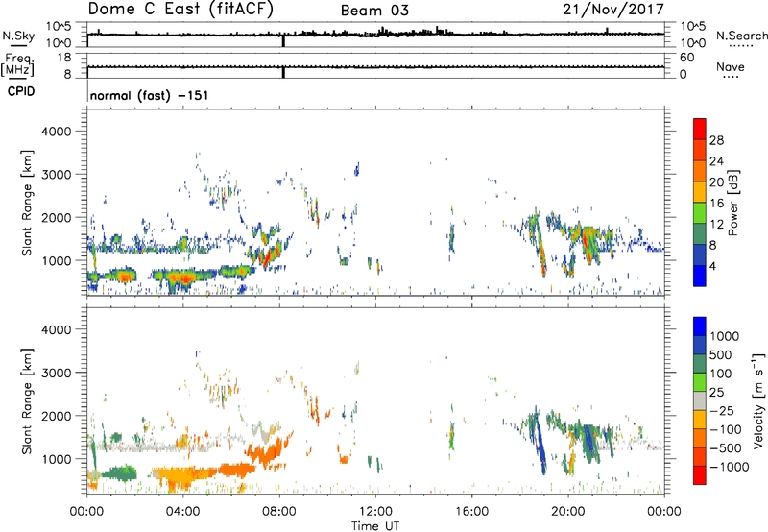Screen dimensions: 768x532
Task: Pick the red top segment of the power colorbar
Action: click(700, 129)
